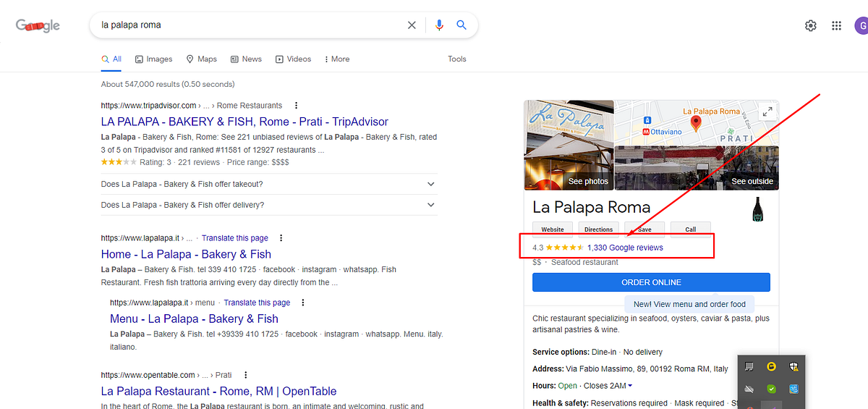Open the blue Intel graphics tray icon
This screenshot has height=409, width=868.
click(793, 389)
